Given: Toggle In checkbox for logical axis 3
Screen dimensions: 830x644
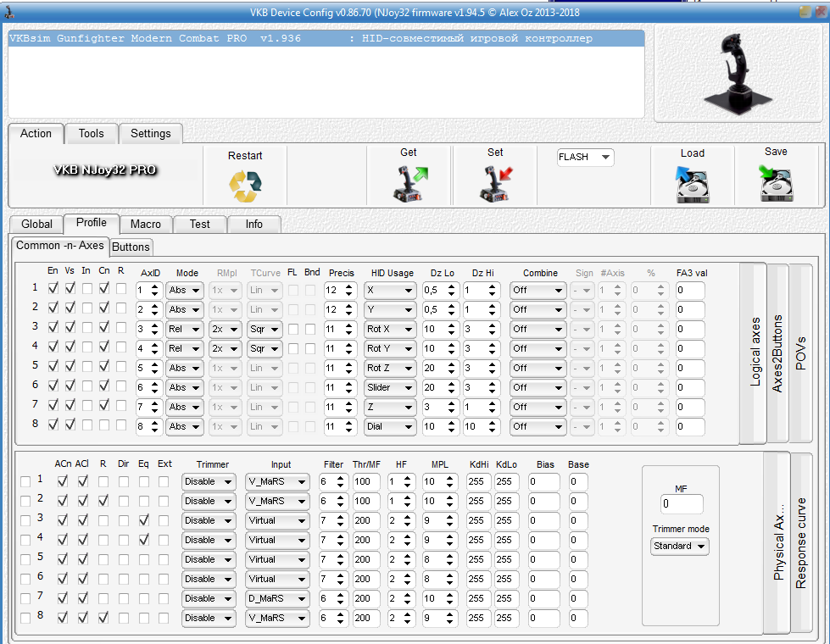Looking at the screenshot, I should pos(86,328).
